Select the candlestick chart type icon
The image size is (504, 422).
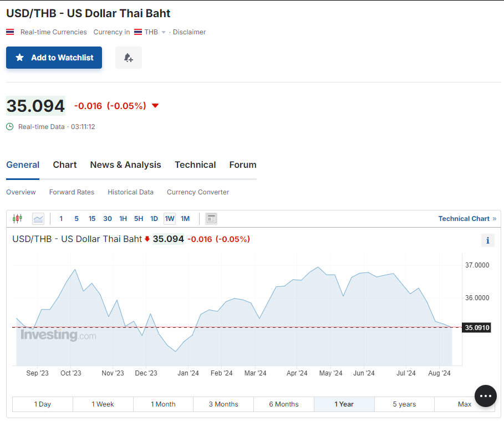tap(17, 219)
